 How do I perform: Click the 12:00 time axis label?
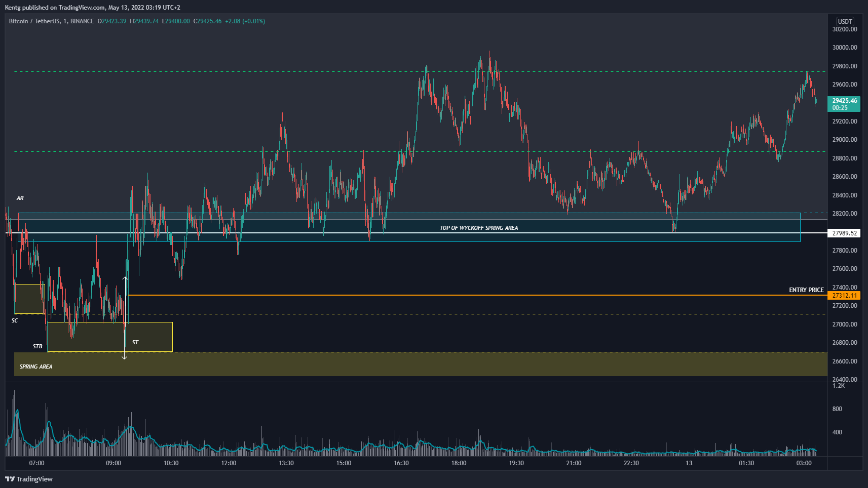tap(229, 463)
